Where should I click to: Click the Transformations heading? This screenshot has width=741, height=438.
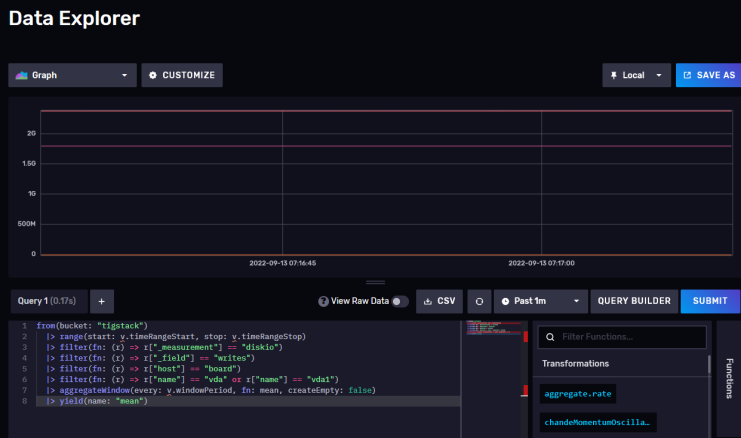point(575,363)
